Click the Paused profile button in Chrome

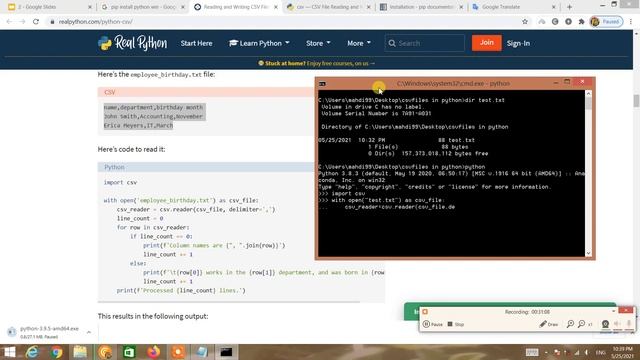(607, 22)
